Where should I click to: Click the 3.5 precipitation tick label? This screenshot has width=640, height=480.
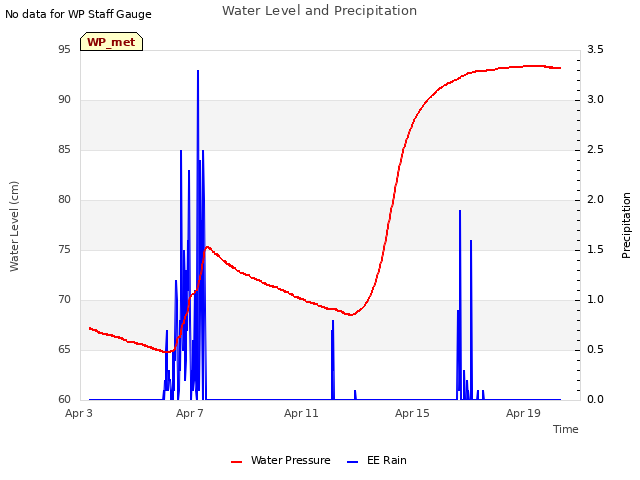[595, 50]
